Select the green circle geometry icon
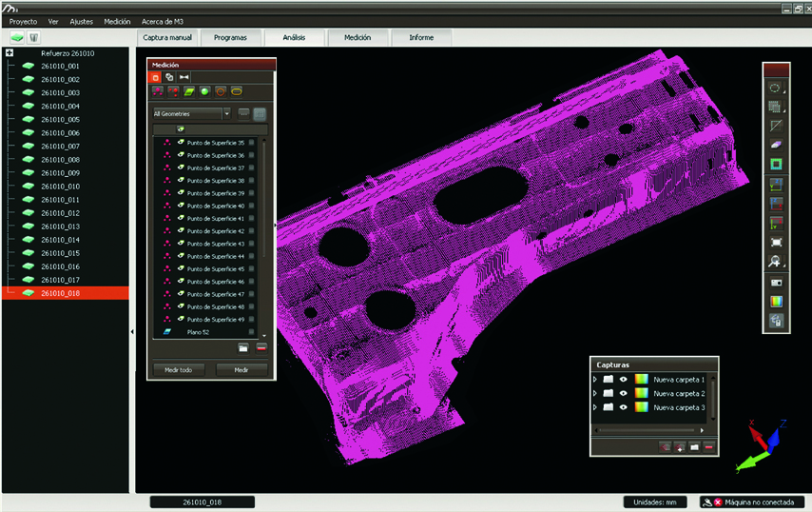Viewport: 812px width, 512px height. click(204, 92)
